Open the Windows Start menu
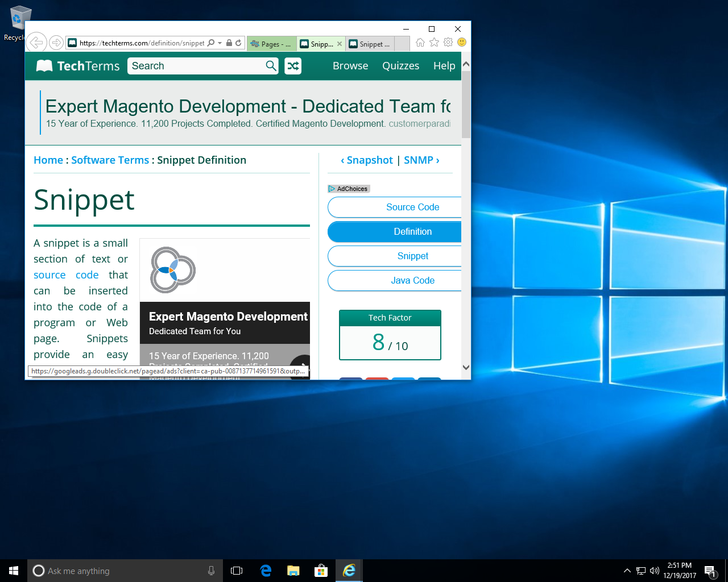Viewport: 728px width, 582px height. click(x=14, y=571)
